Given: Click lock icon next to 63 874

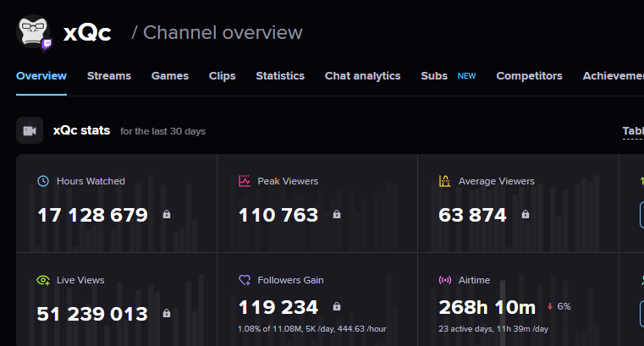Looking at the screenshot, I should point(526,214).
